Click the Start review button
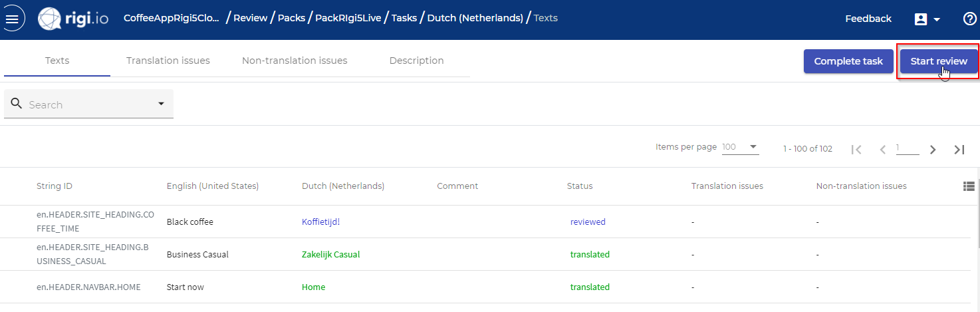 coord(939,61)
